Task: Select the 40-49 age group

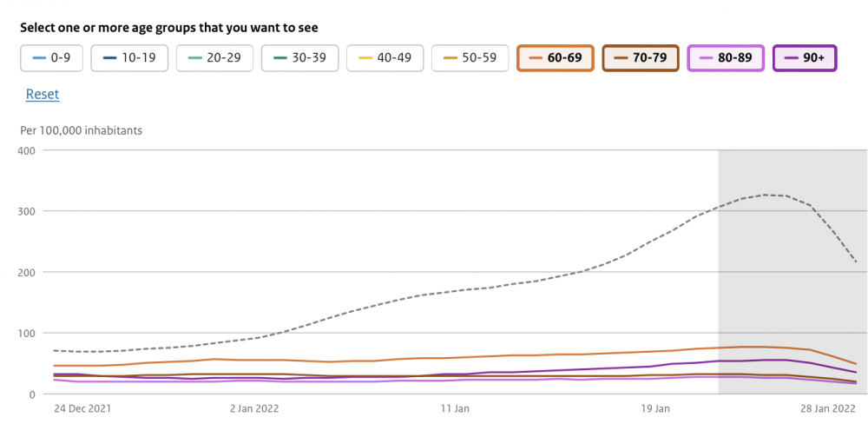Action: coord(385,57)
